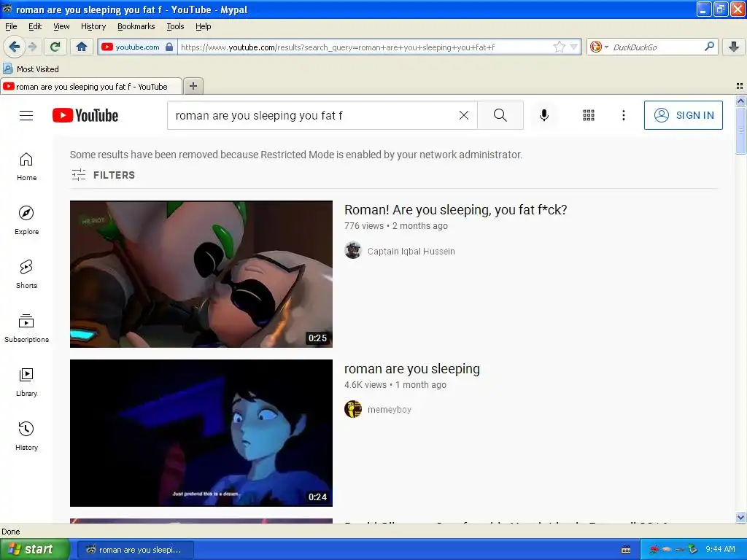Open the Bookmarks menu
The width and height of the screenshot is (747, 560).
pyautogui.click(x=136, y=26)
